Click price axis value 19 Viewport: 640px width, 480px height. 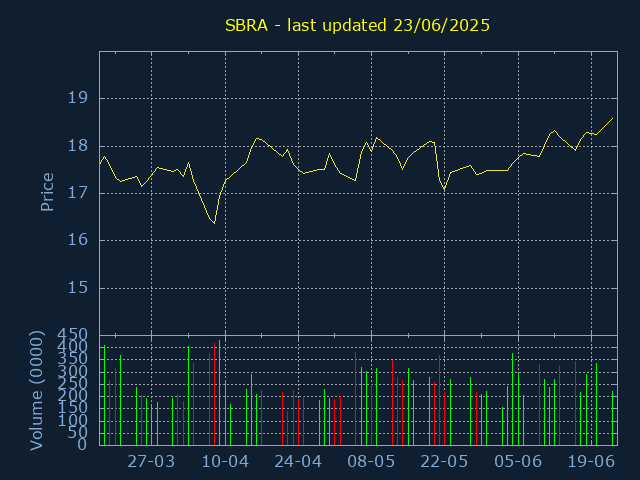78,98
